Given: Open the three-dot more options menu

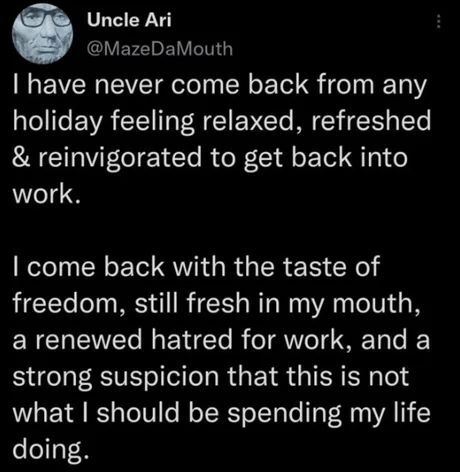Looking at the screenshot, I should click(439, 22).
